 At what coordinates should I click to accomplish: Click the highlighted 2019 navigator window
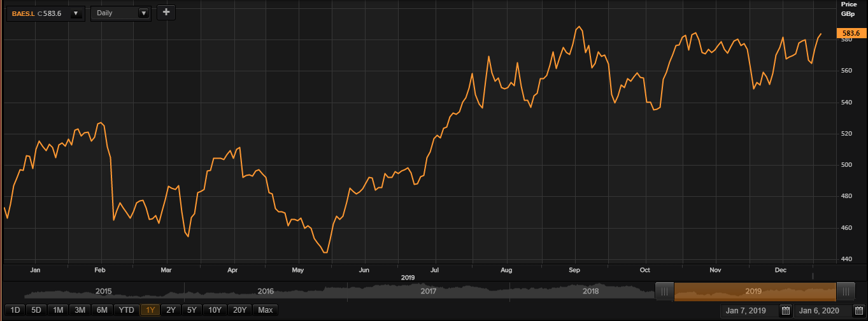(x=755, y=291)
